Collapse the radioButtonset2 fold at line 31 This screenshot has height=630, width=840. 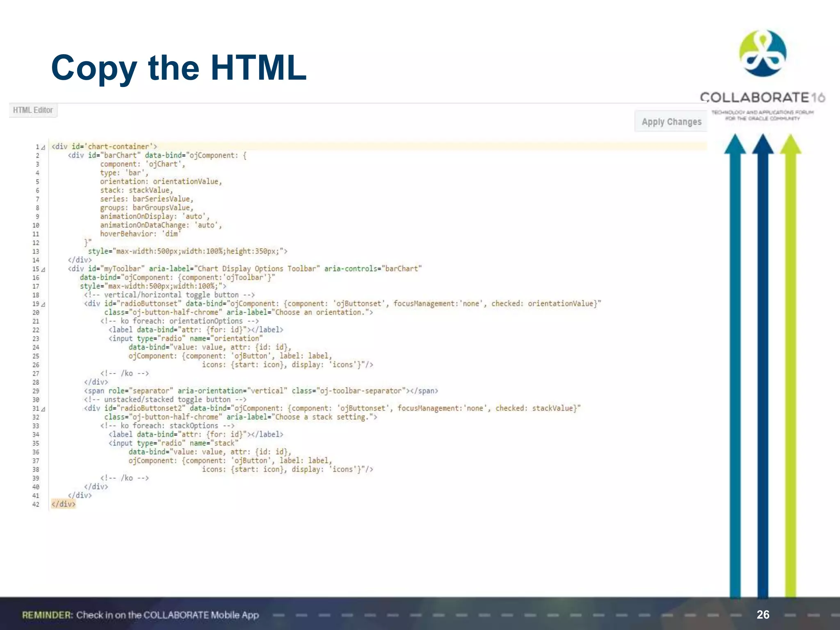[x=43, y=409]
